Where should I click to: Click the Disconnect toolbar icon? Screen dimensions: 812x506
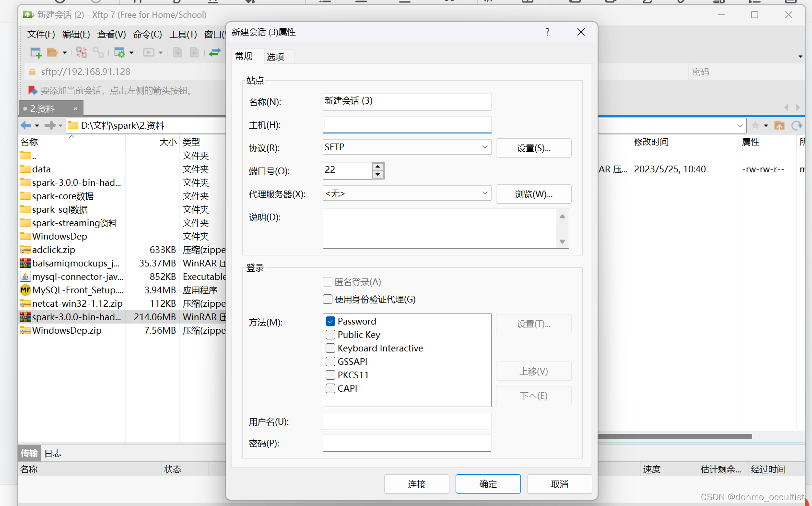pos(81,52)
